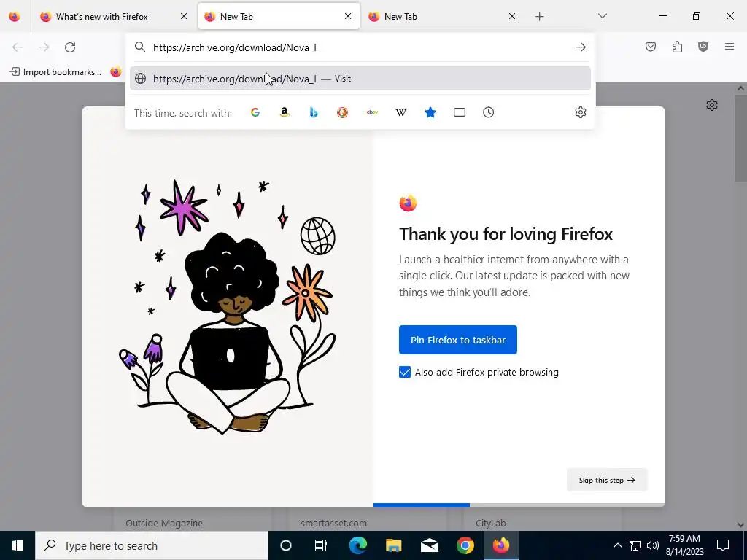Click Skip this step
Screen dimensions: 747x560
[607, 480]
